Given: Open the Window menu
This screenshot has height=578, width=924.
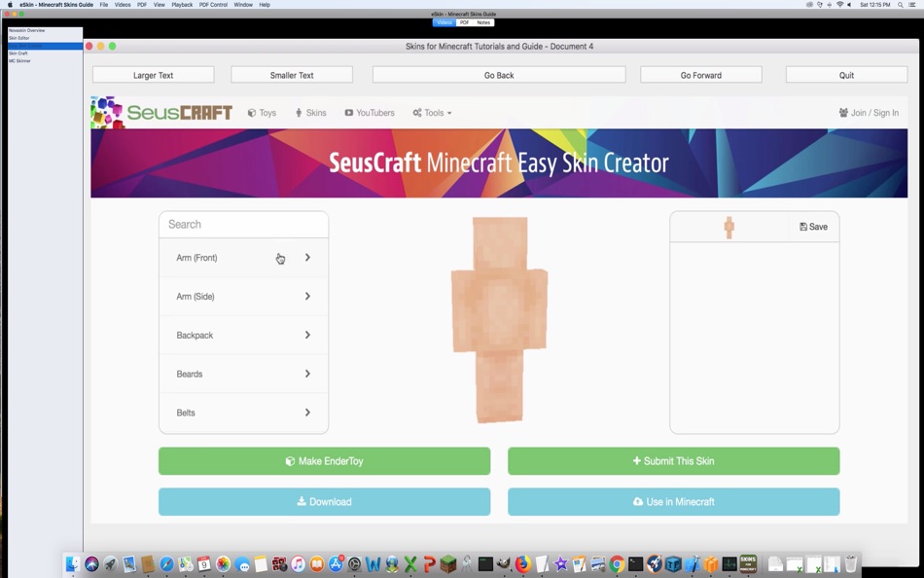Looking at the screenshot, I should (x=243, y=5).
